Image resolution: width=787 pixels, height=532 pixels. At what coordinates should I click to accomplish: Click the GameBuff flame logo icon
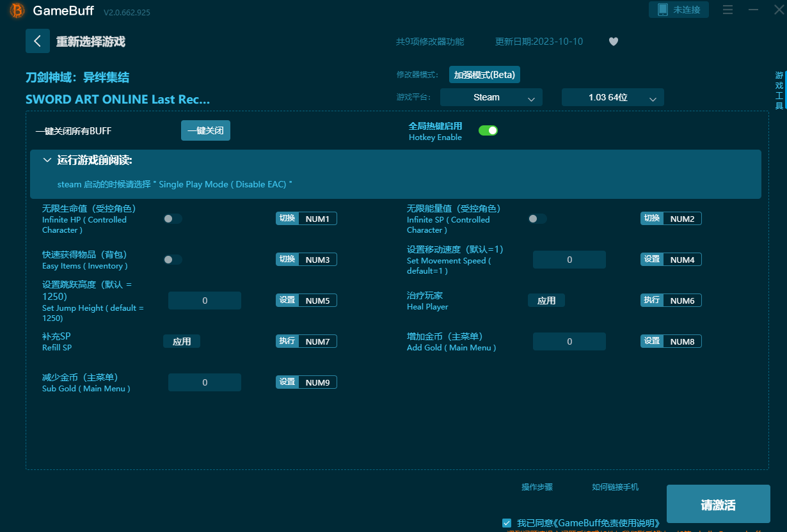[17, 10]
